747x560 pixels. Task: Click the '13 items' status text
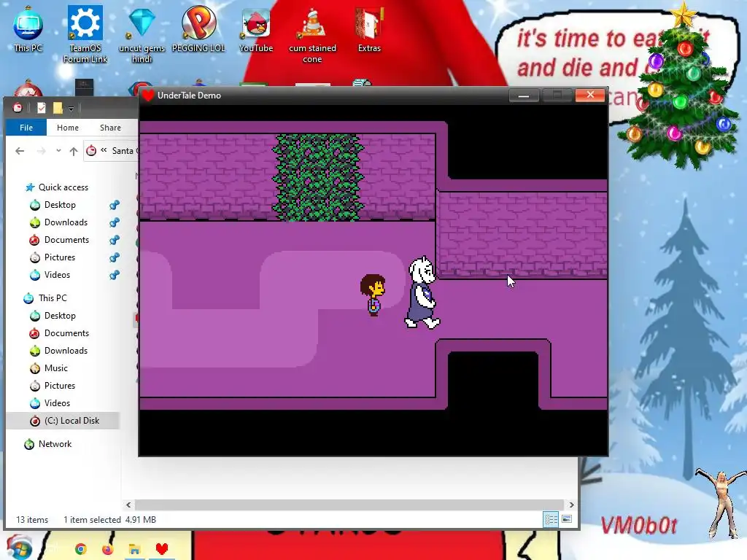click(32, 519)
